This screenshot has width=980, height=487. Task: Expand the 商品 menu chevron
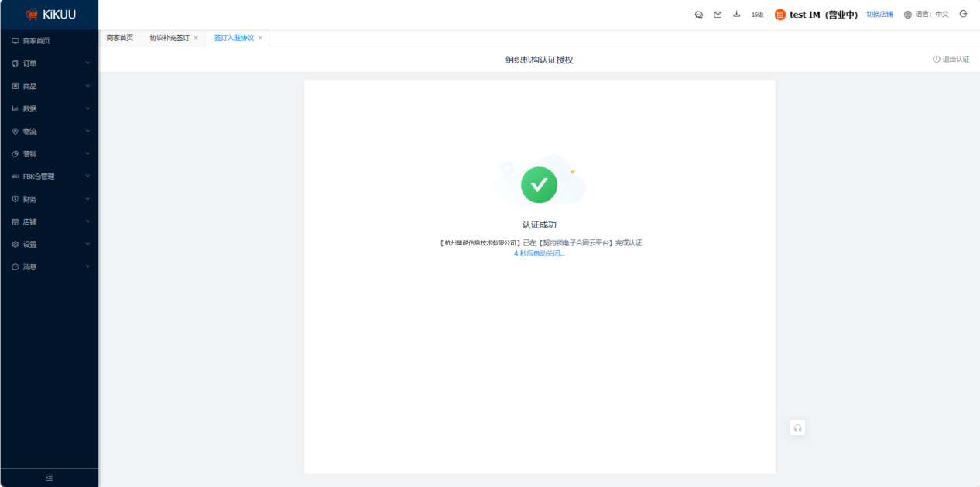(87, 85)
